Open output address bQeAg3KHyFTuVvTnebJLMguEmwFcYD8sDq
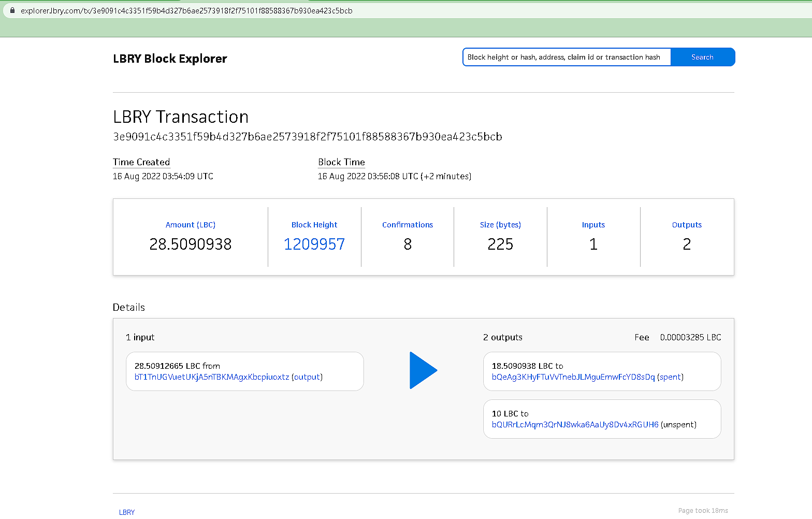This screenshot has height=519, width=812. [573, 377]
